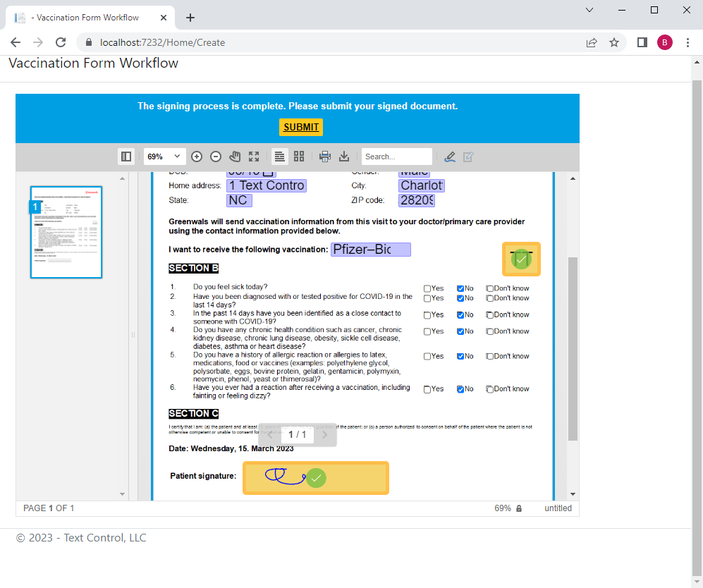Viewport: 703px width, 588px height.
Task: Switch to continuous page layout view
Action: [x=279, y=157]
